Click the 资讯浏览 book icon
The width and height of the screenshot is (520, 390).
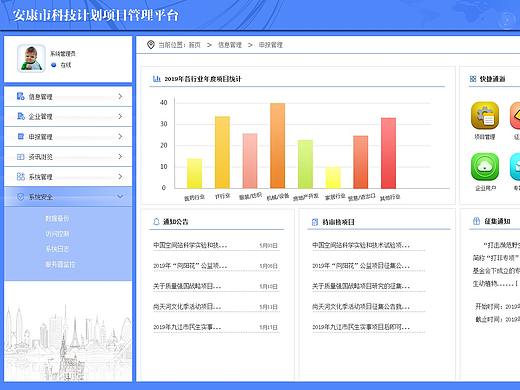coord(20,157)
